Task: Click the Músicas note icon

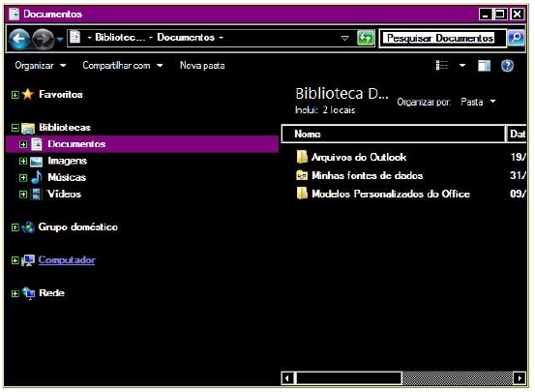Action: tap(37, 177)
